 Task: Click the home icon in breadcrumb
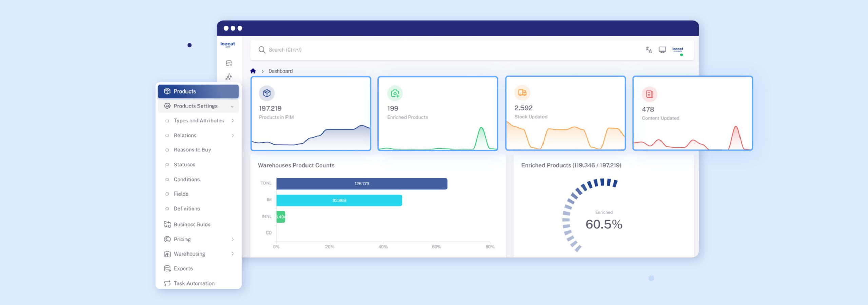(253, 71)
